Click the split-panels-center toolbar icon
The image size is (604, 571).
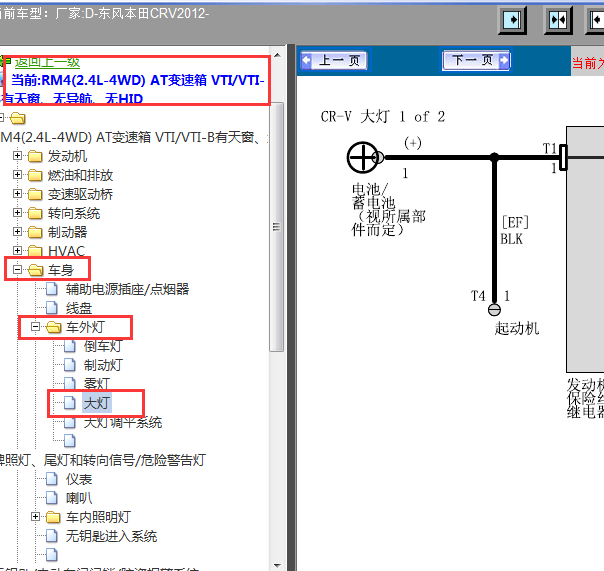click(558, 20)
